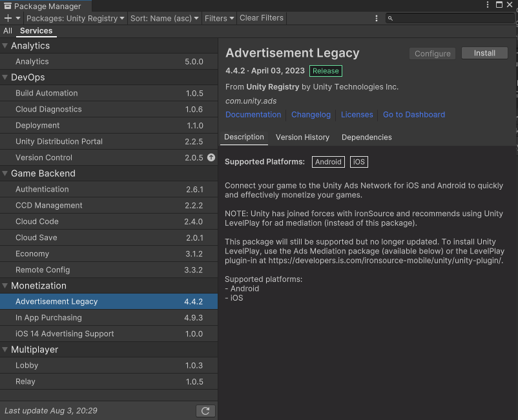Select the Cloud Save package

(x=109, y=238)
